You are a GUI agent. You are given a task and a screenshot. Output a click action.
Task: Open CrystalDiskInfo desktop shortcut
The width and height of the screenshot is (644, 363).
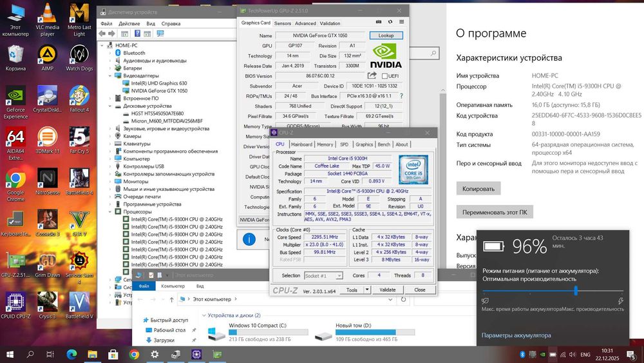[x=47, y=99]
